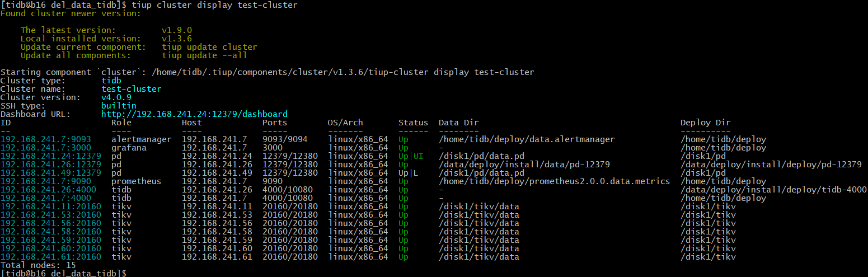Select the ID 192.168.241.59:20160
Screen dimensions: 868x277
51,240
